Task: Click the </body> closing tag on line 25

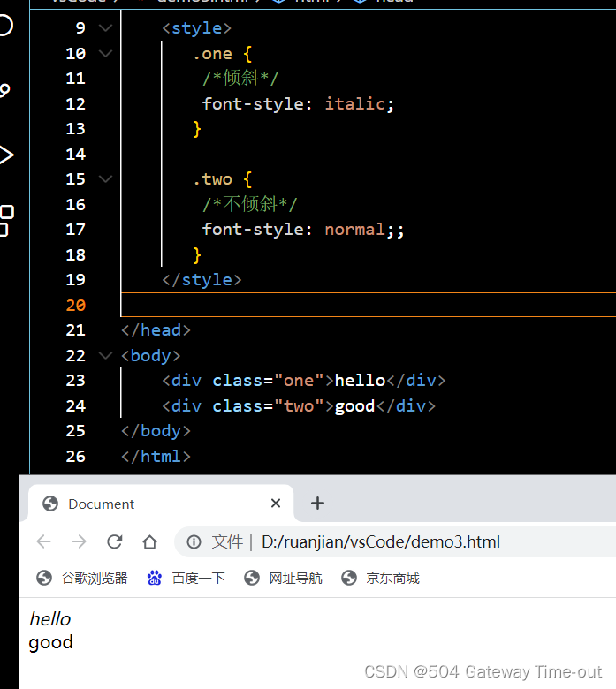Action: 156,431
